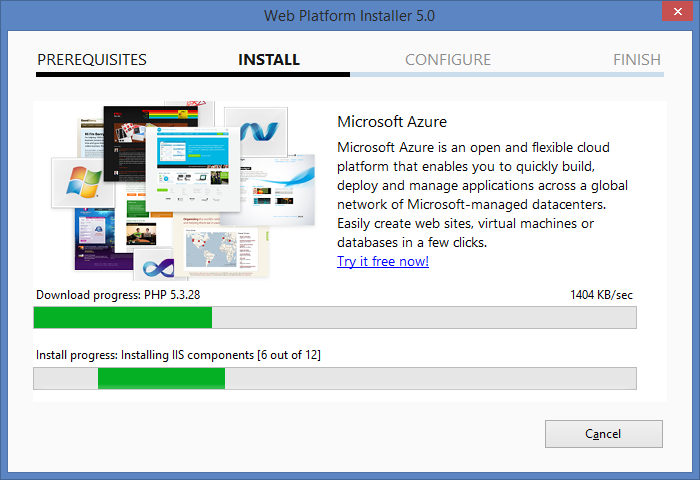This screenshot has height=480, width=700.
Task: Click 'Download progress: PHP 5.3.28' label
Action: [x=118, y=295]
